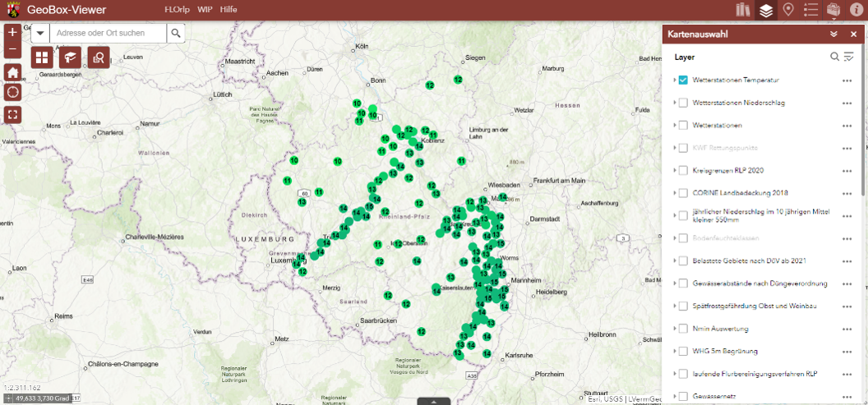
Task: Click the address search input field
Action: [108, 33]
